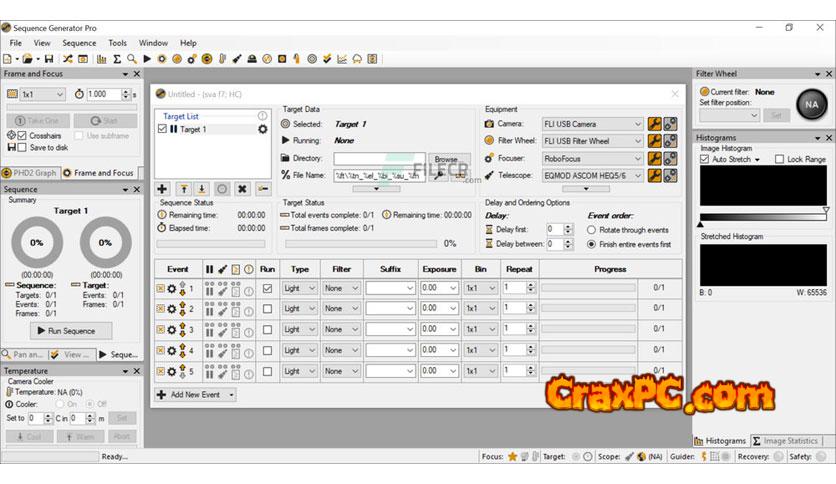Viewport: 836px width, 484px height.
Task: Open Target 1 settings gear icon
Action: pos(263,129)
